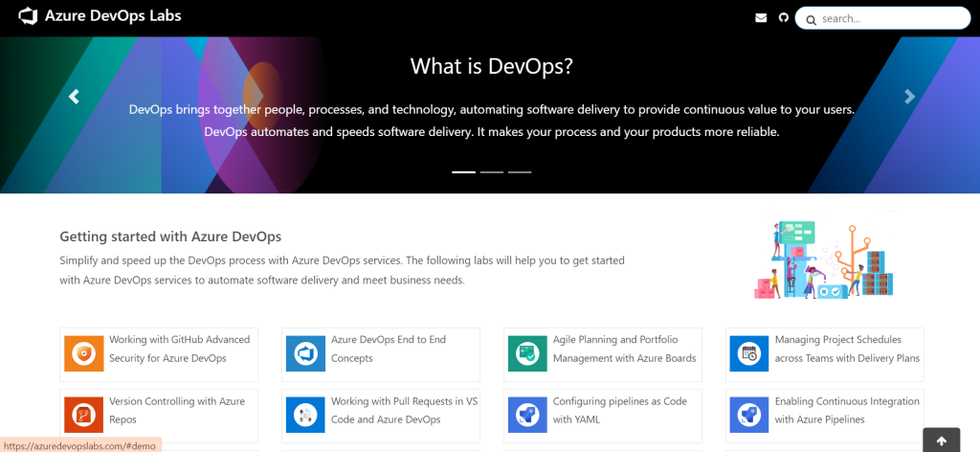Click the Pull Requests lab icon
The width and height of the screenshot is (980, 452).
[306, 415]
